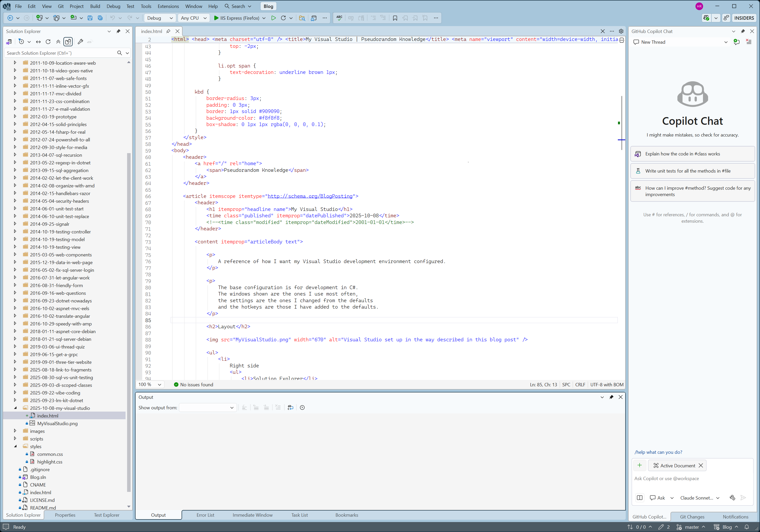Toggle Output timestamps clock button

[x=302, y=408]
